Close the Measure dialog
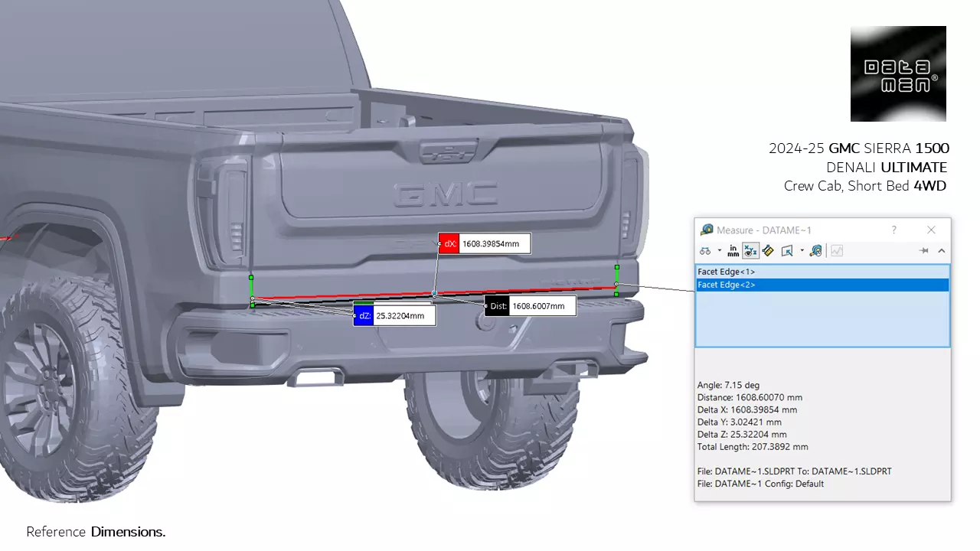 (931, 230)
